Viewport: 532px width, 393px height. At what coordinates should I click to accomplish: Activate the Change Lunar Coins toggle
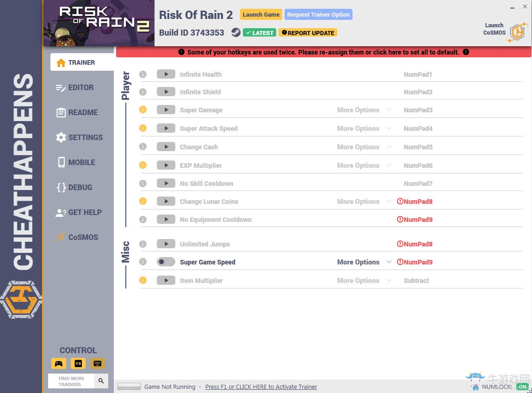pos(166,202)
